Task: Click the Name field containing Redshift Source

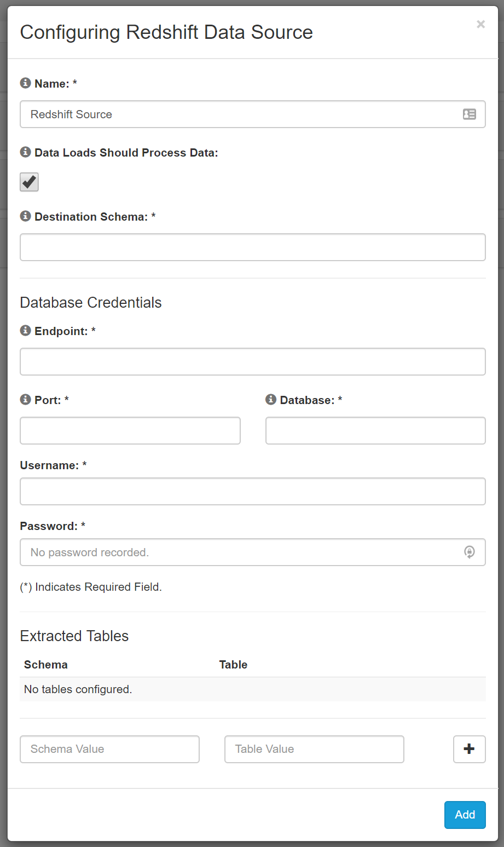Action: pos(253,114)
